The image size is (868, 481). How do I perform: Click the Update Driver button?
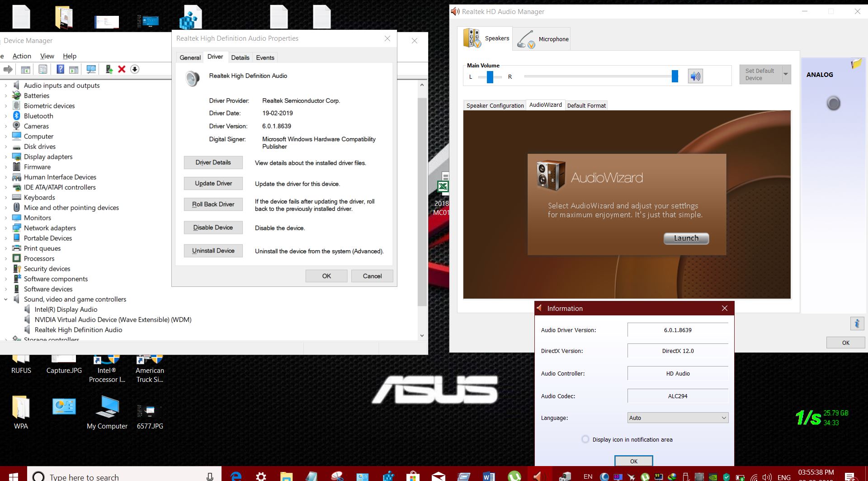213,183
